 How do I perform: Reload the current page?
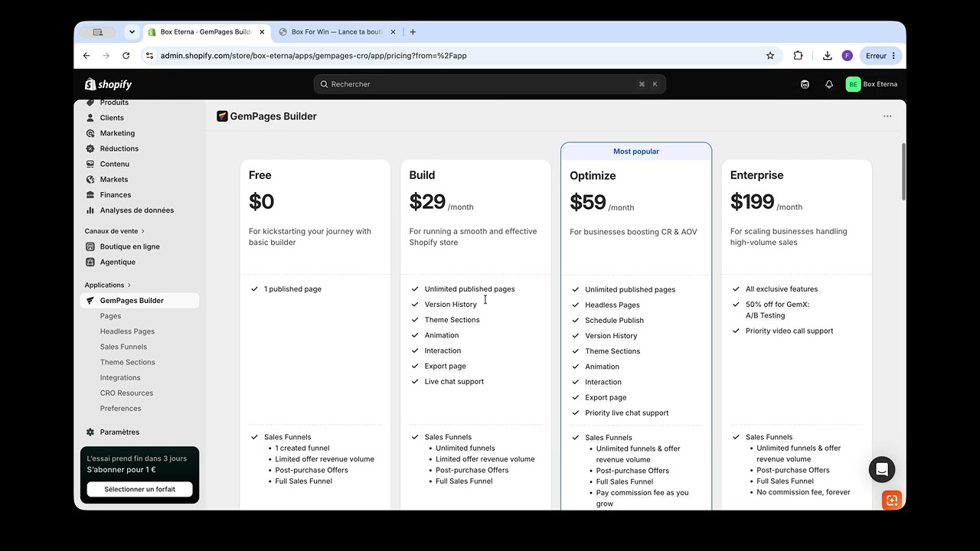[126, 56]
